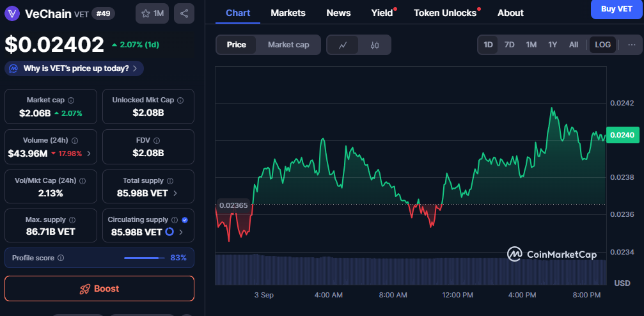644x316 pixels.
Task: Open the Markets tab
Action: tap(288, 13)
